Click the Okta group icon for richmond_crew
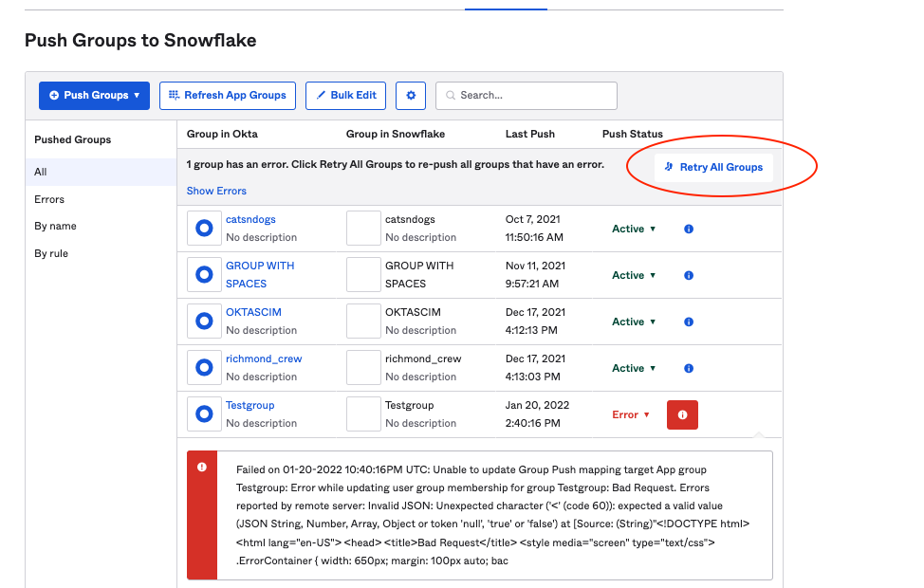924x588 pixels. 202,367
